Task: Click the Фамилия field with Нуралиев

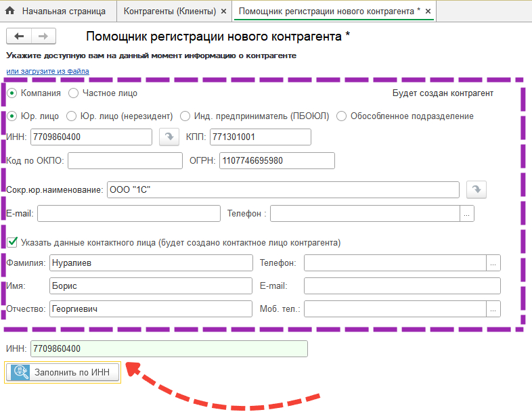Action: click(151, 263)
